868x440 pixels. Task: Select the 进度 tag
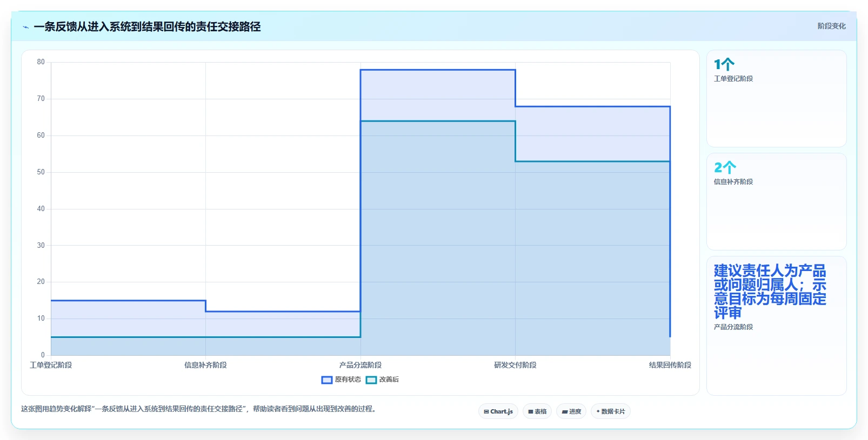point(571,411)
